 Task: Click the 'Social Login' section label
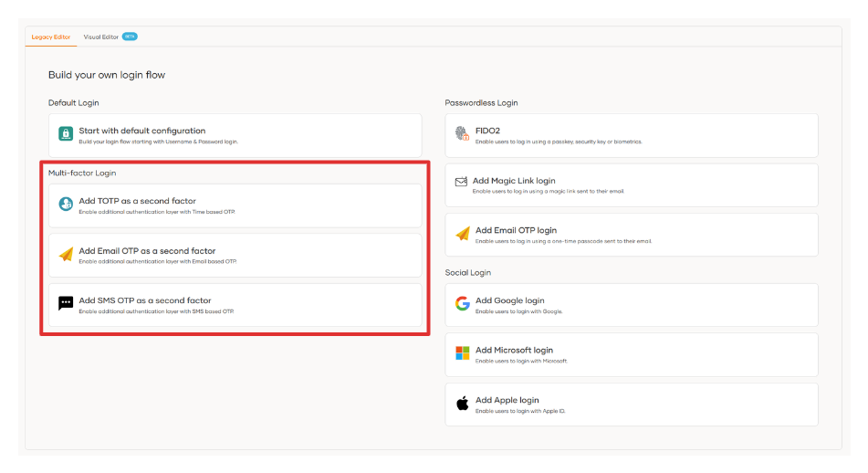pyautogui.click(x=467, y=272)
